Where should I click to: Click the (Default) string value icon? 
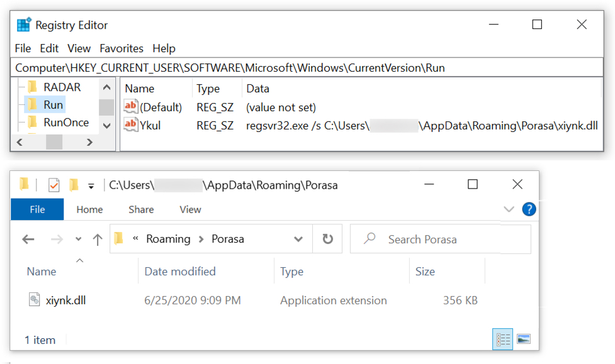point(130,106)
